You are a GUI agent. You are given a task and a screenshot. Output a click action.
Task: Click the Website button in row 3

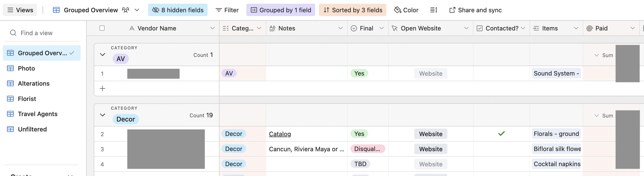430,149
